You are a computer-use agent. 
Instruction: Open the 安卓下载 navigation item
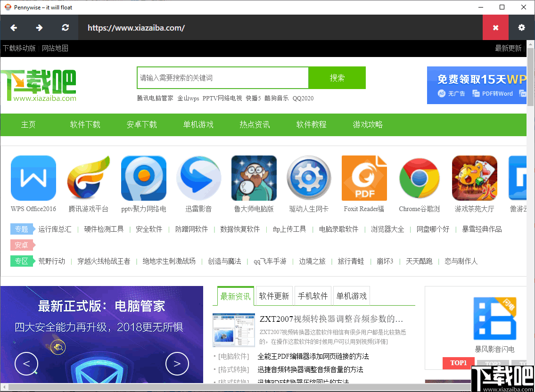click(141, 124)
